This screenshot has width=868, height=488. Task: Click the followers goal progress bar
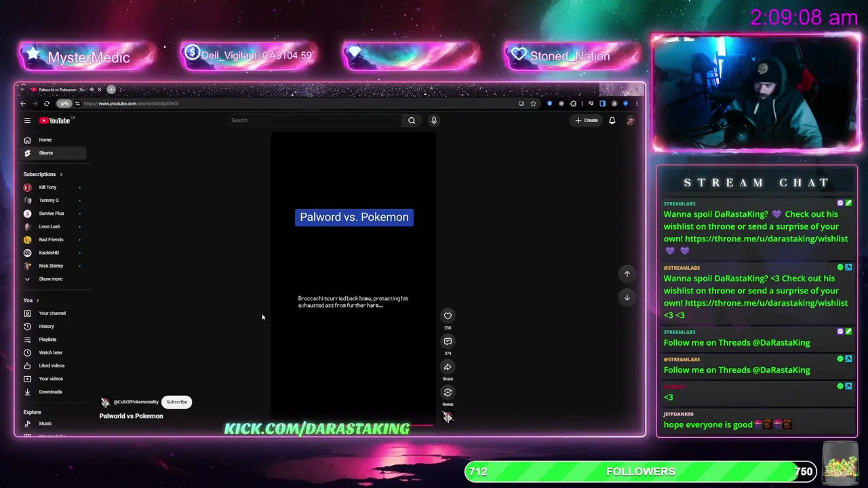coord(641,472)
